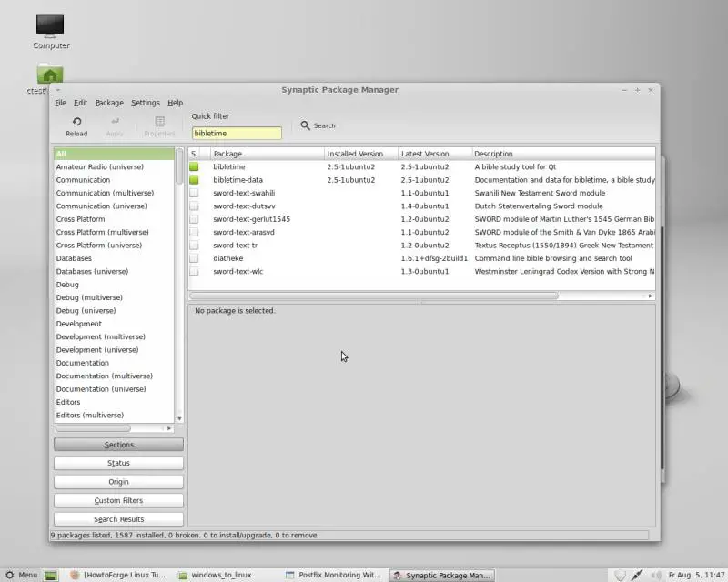Select the Debug section
The image size is (728, 582).
pyautogui.click(x=114, y=285)
